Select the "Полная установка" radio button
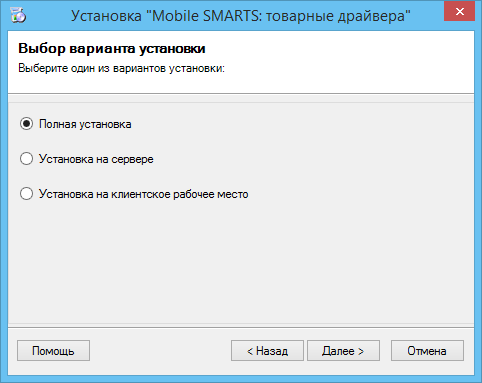 (26, 124)
